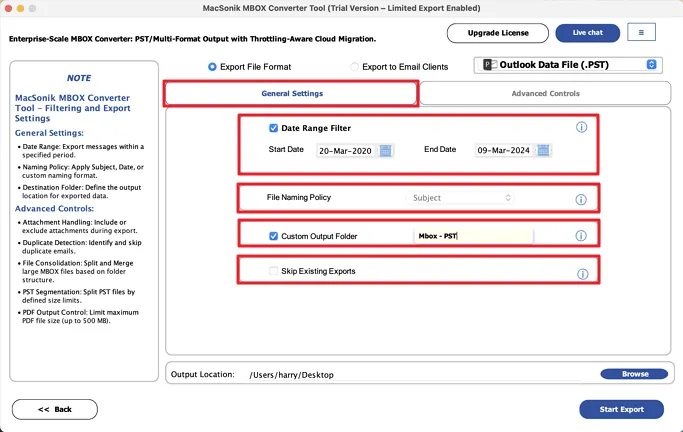Show info for File Naming Policy

[x=581, y=199]
